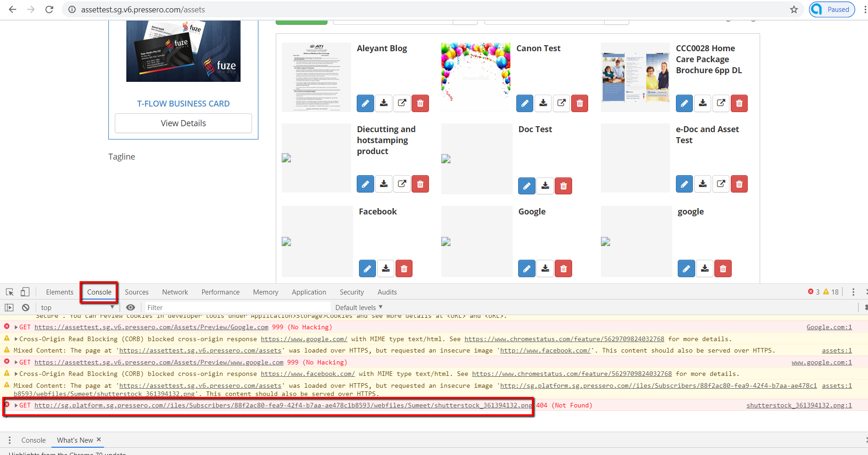Close the What's New drawer tab
Viewport: 868px width, 455px height.
[99, 439]
